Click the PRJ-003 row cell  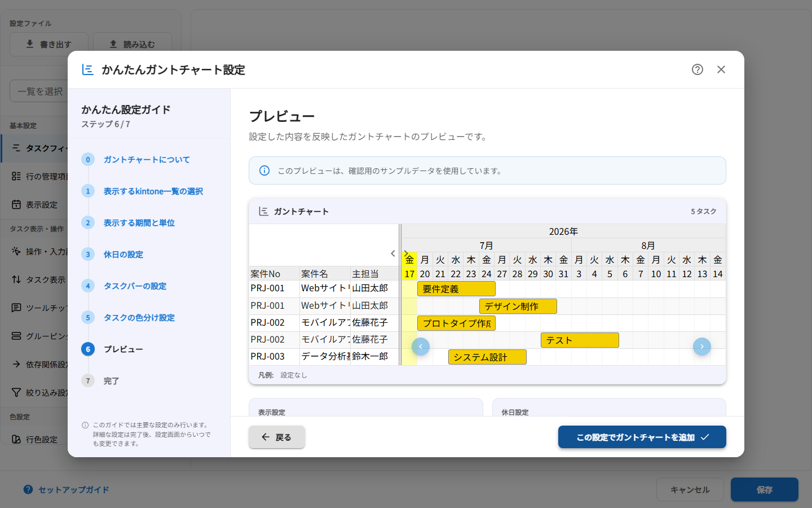coord(274,357)
